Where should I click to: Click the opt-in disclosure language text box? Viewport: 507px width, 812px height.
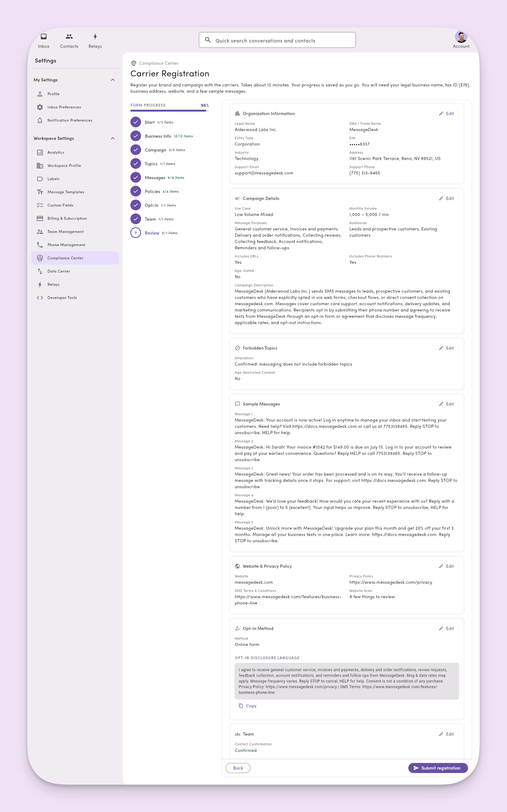[x=346, y=681]
